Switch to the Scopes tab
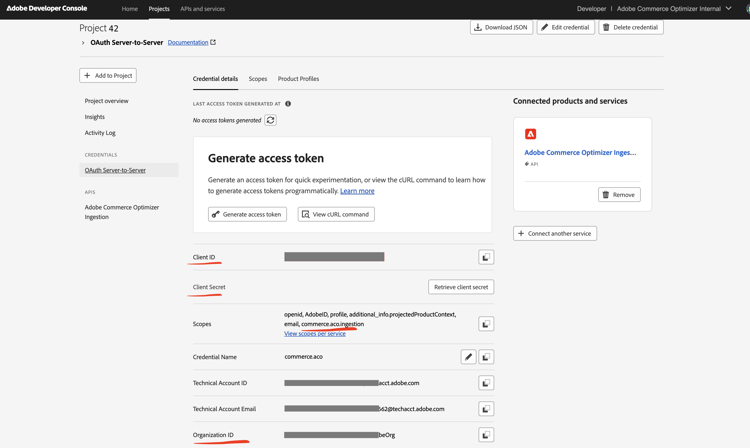Screen dimensions: 750x448 [258, 79]
